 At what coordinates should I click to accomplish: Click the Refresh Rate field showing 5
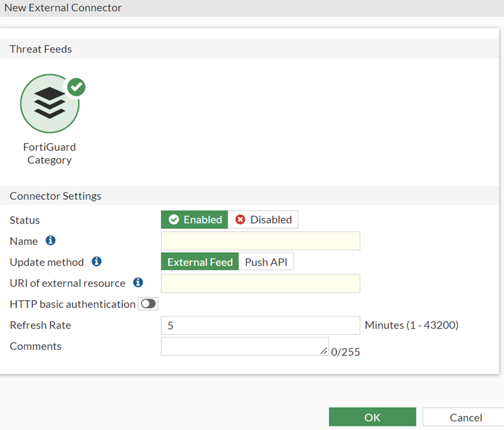tap(261, 325)
